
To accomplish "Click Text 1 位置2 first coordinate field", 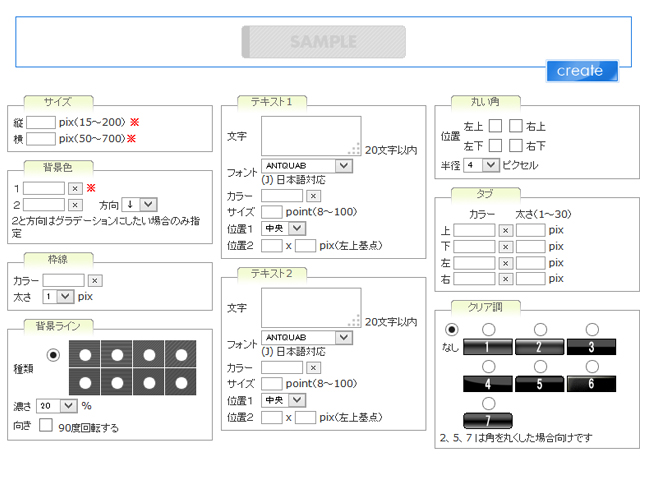I will click(x=272, y=246).
